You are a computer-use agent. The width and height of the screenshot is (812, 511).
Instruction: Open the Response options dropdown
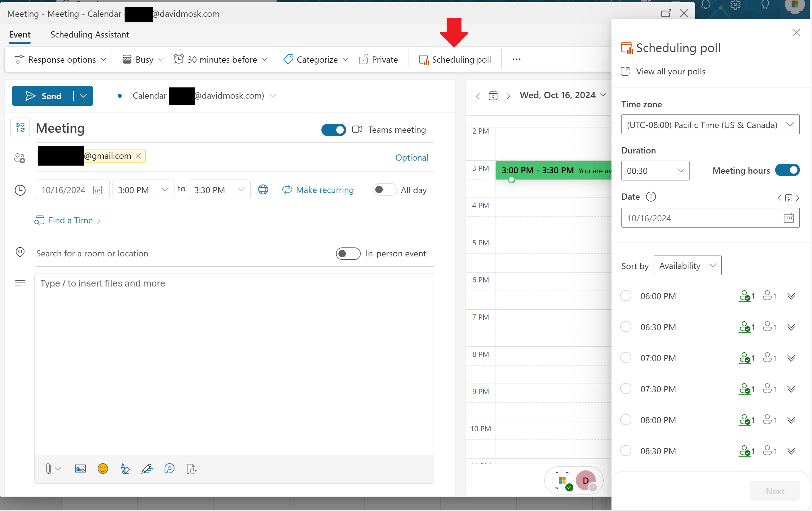(60, 60)
